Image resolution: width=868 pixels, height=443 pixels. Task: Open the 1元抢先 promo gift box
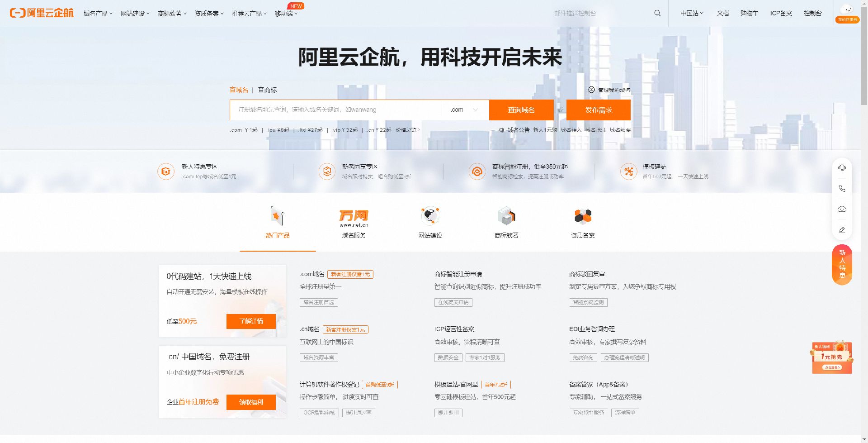(x=832, y=357)
